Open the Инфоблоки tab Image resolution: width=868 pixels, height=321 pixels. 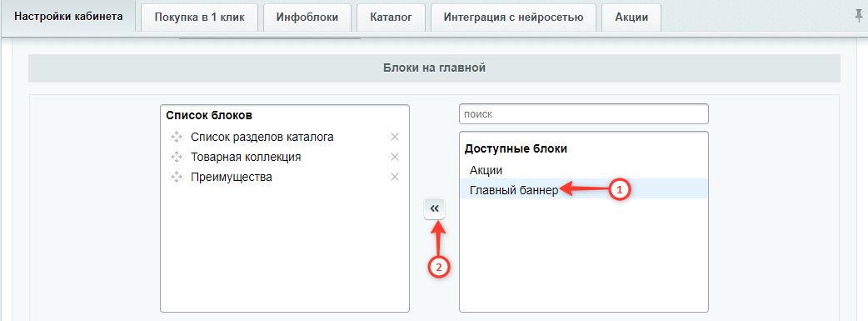tap(307, 18)
